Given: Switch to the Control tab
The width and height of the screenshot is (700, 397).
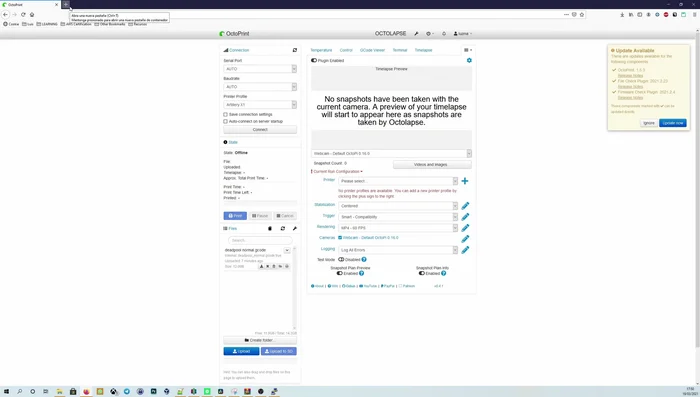Looking at the screenshot, I should pyautogui.click(x=346, y=50).
